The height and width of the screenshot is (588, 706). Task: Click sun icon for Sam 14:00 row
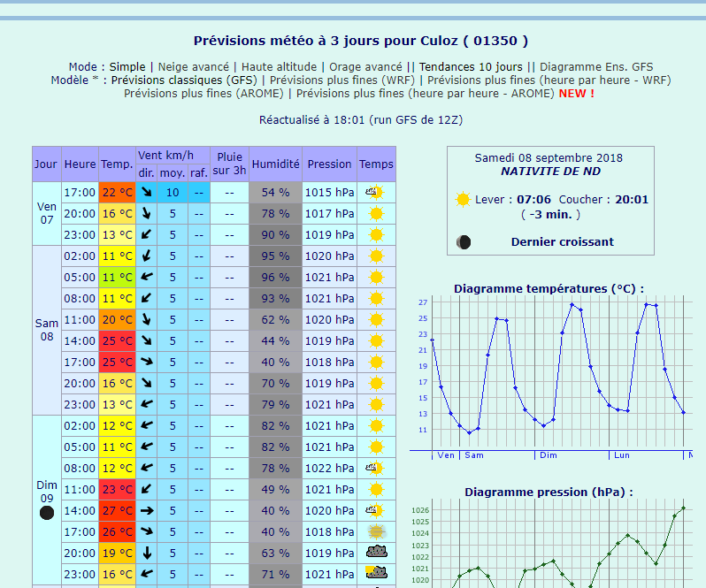click(376, 341)
